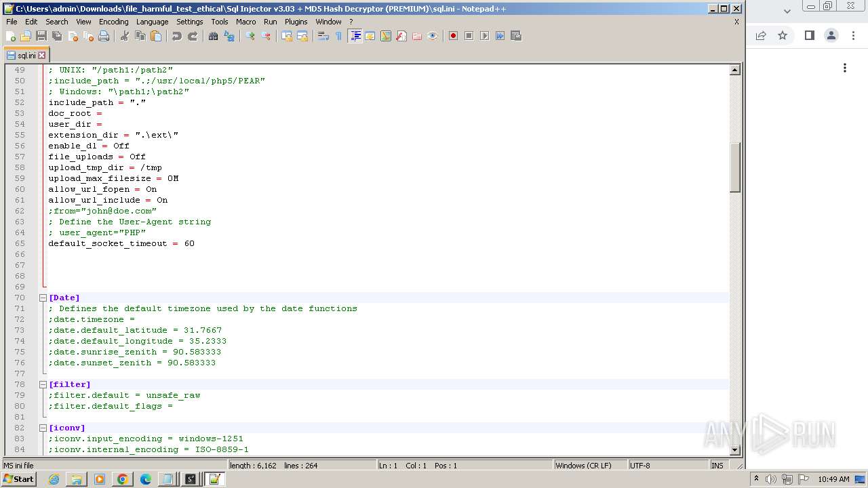Toggle the Monitoring eye icon
The image size is (868, 488).
coord(433,36)
